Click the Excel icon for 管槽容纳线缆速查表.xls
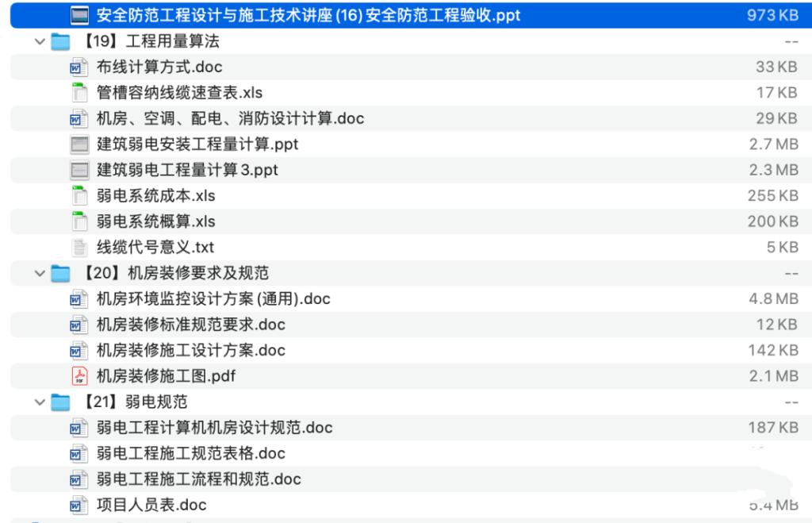The width and height of the screenshot is (812, 523). [79, 93]
